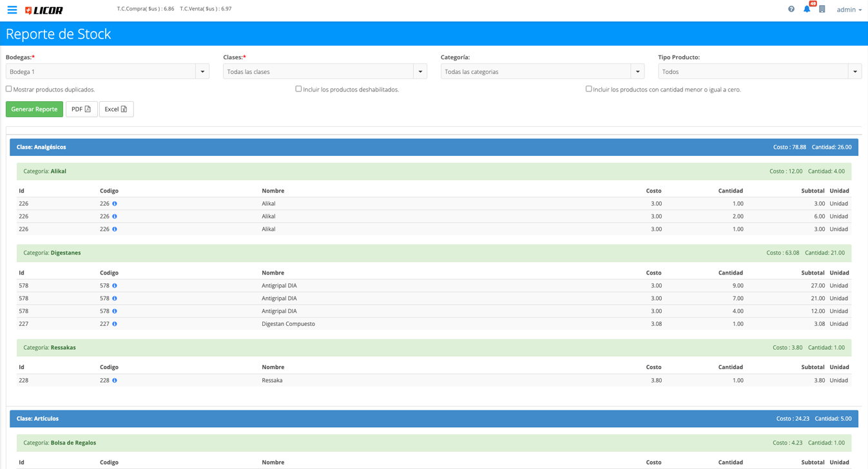Click the help question mark icon
Viewport: 868px width, 469px height.
(791, 9)
